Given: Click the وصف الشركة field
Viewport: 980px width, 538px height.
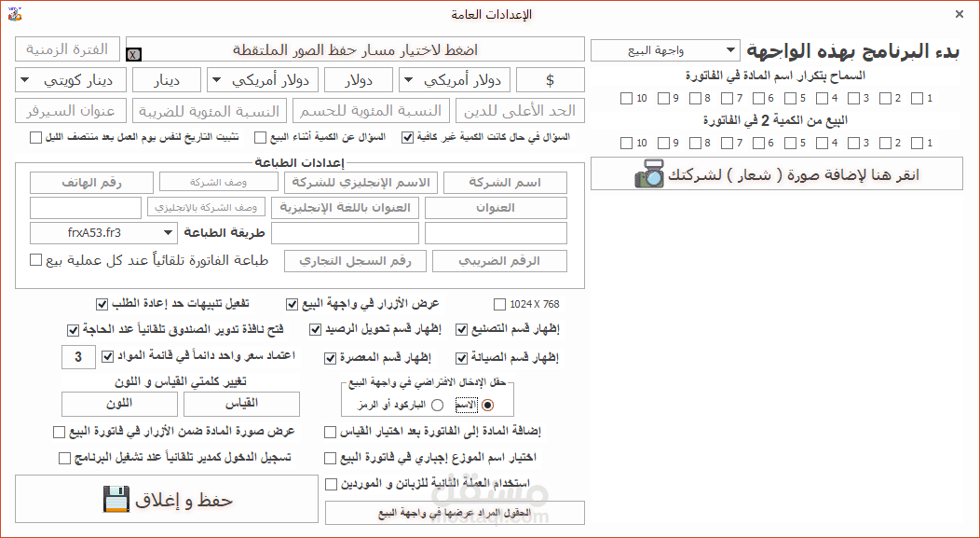Looking at the screenshot, I should pyautogui.click(x=219, y=182).
